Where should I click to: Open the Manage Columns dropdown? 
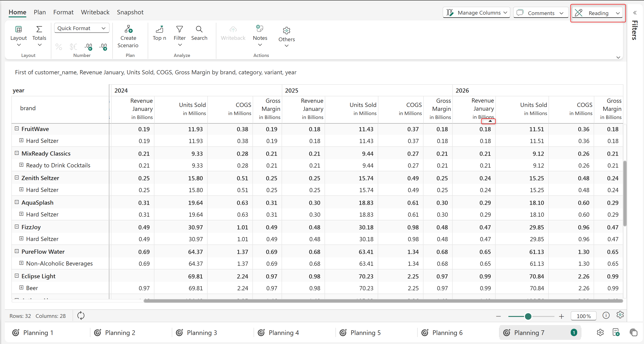click(476, 13)
